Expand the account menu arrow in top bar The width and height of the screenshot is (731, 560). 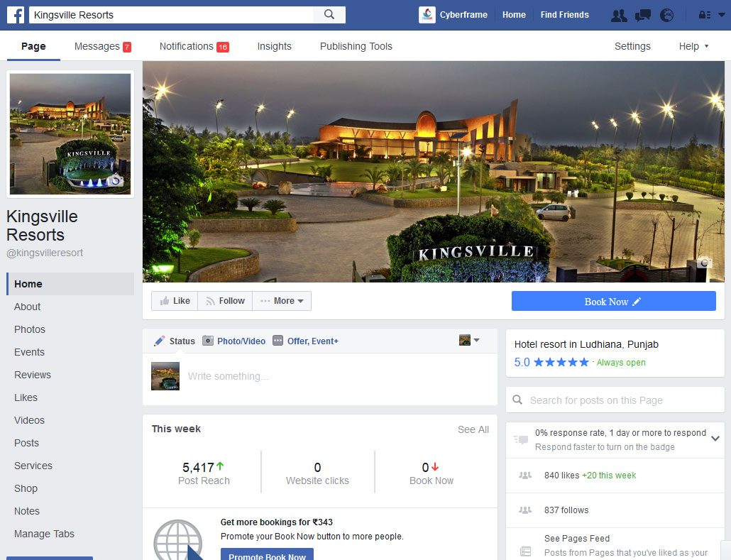722,15
